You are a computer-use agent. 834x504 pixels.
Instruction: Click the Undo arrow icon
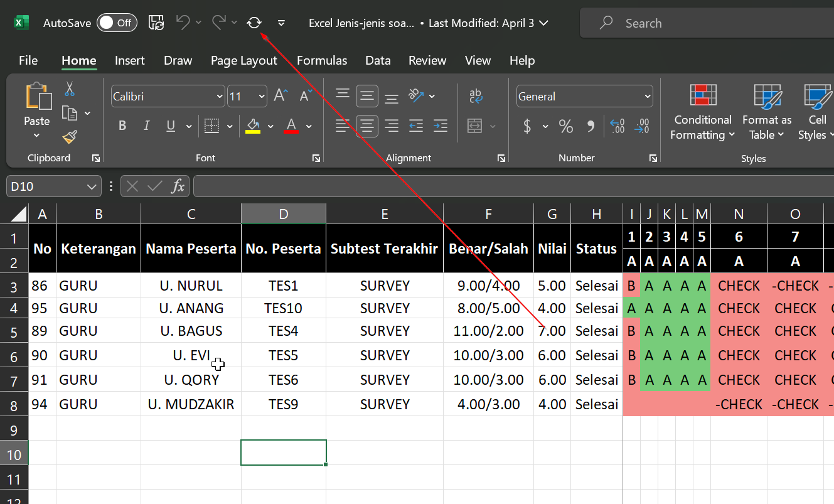(183, 23)
